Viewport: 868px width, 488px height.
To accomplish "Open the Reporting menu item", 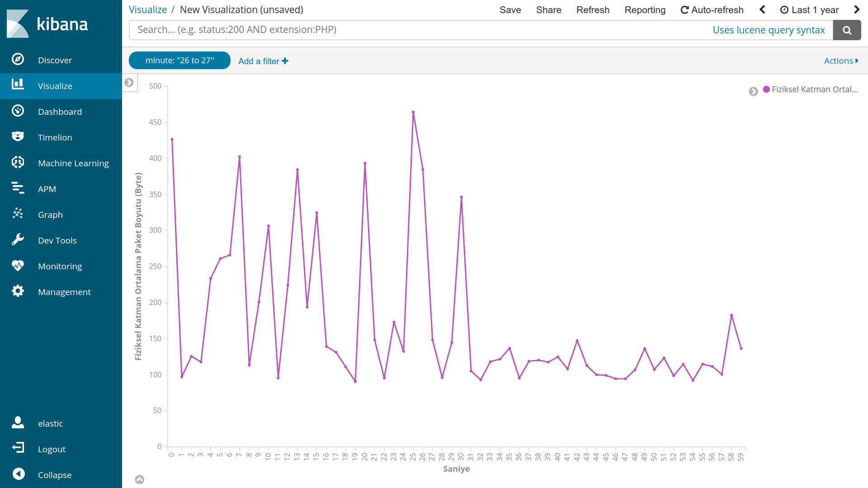I will 645,10.
